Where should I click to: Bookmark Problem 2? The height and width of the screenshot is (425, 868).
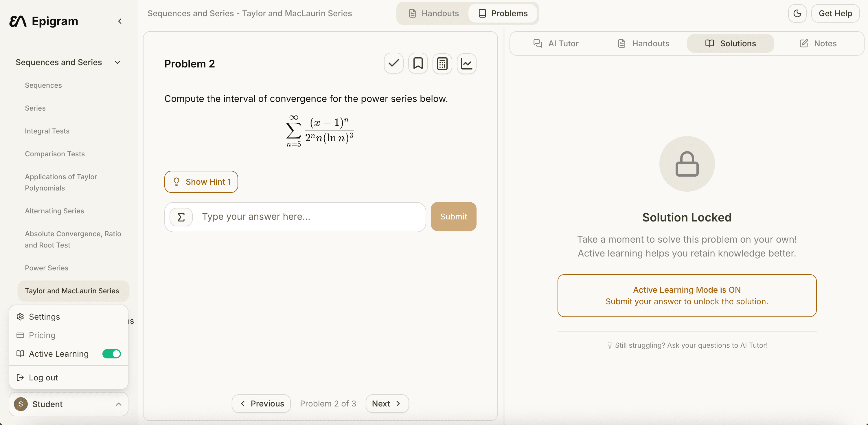click(418, 63)
